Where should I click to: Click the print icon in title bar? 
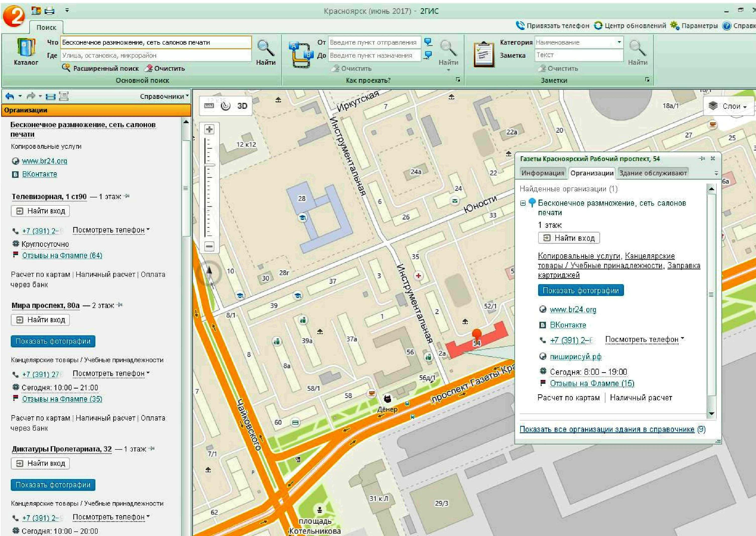coord(49,11)
